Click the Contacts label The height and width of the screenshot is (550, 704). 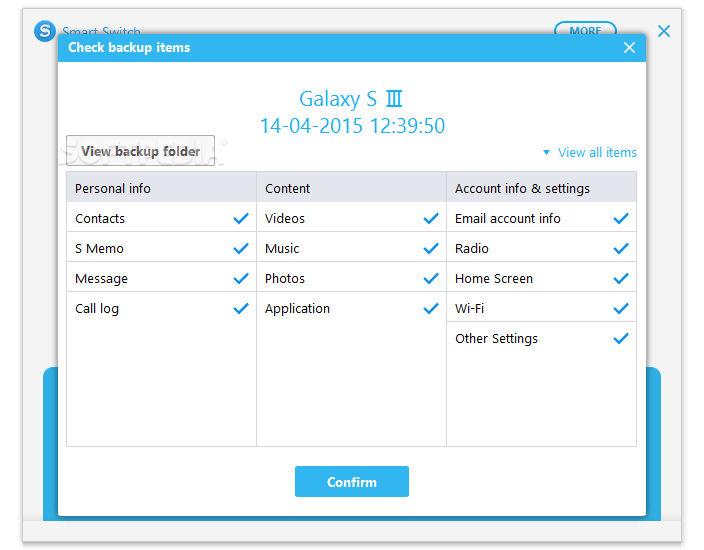pyautogui.click(x=100, y=219)
